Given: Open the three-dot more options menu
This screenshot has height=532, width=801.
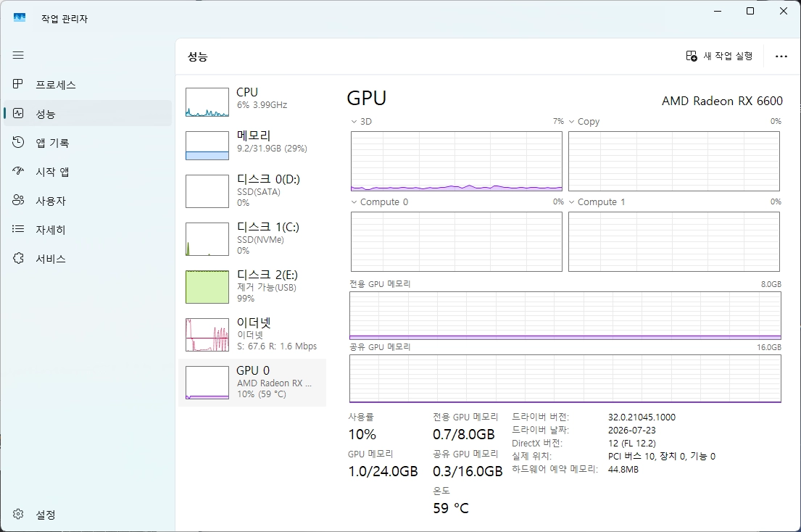Looking at the screenshot, I should click(x=781, y=56).
